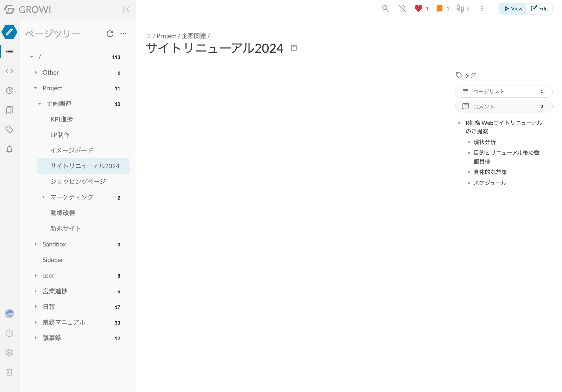Viewport: 562px width, 392px height.
Task: Open the tags sidebar icon
Action: [x=9, y=129]
